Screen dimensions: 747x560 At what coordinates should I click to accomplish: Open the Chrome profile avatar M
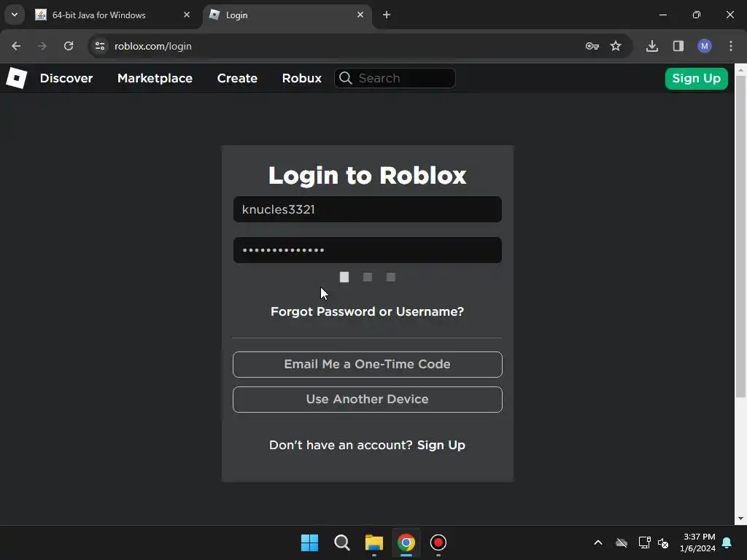click(x=704, y=46)
